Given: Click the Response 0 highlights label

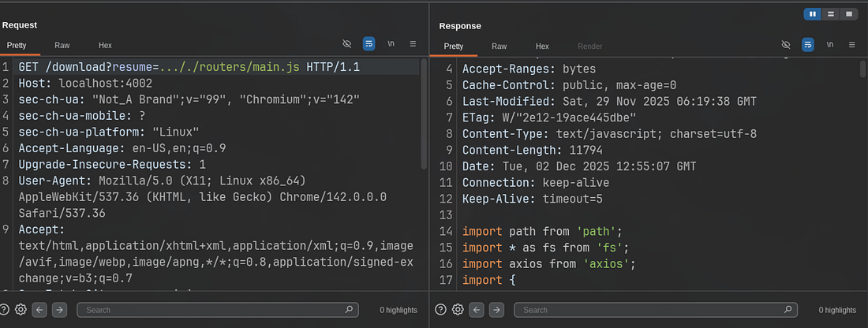Looking at the screenshot, I should point(837,310).
